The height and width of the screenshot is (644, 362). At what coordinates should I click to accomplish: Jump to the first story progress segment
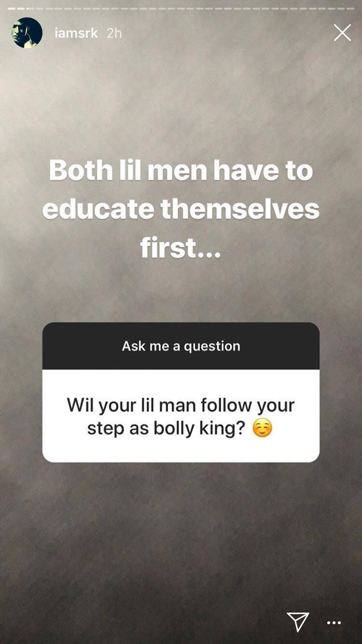pyautogui.click(x=12, y=9)
